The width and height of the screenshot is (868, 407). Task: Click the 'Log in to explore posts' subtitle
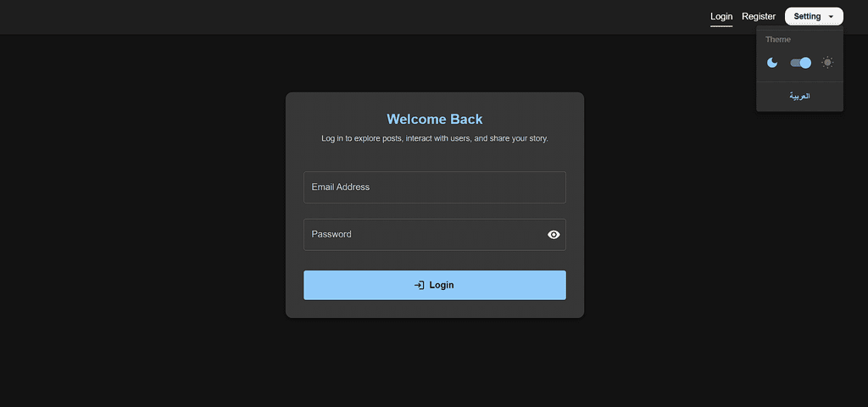pyautogui.click(x=435, y=138)
